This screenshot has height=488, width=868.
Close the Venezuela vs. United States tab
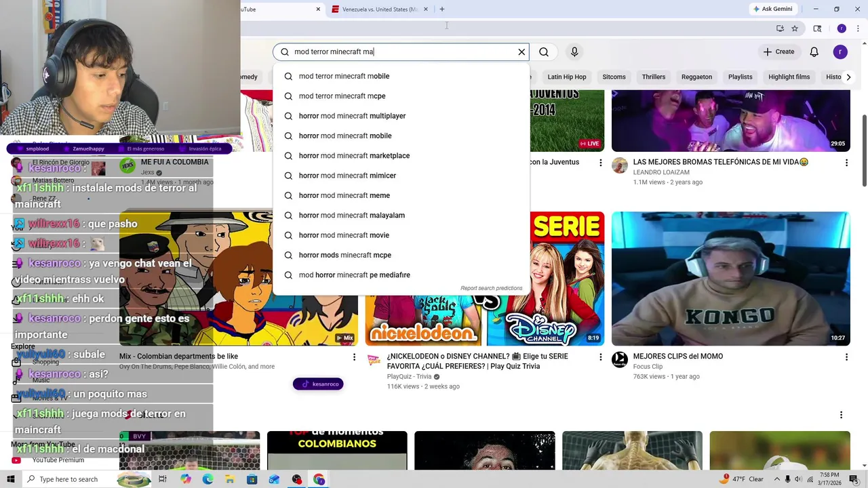(426, 9)
